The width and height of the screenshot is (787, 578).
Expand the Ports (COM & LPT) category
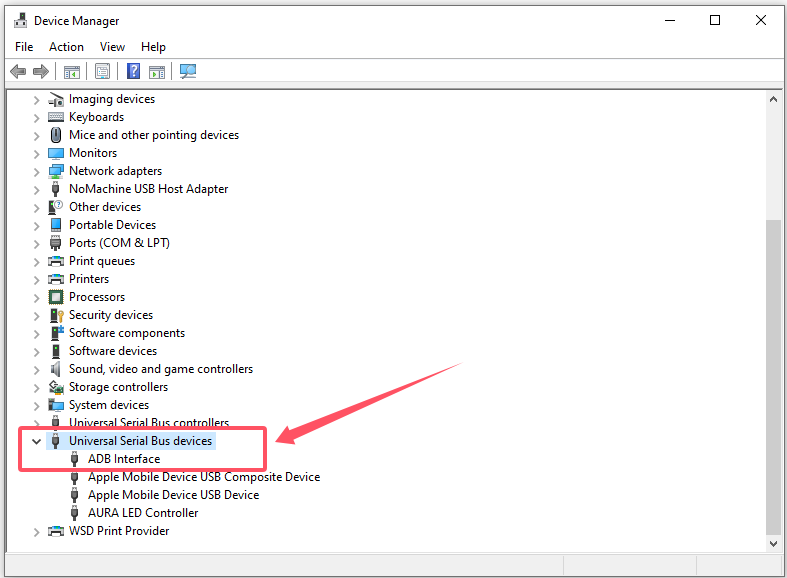click(x=37, y=243)
